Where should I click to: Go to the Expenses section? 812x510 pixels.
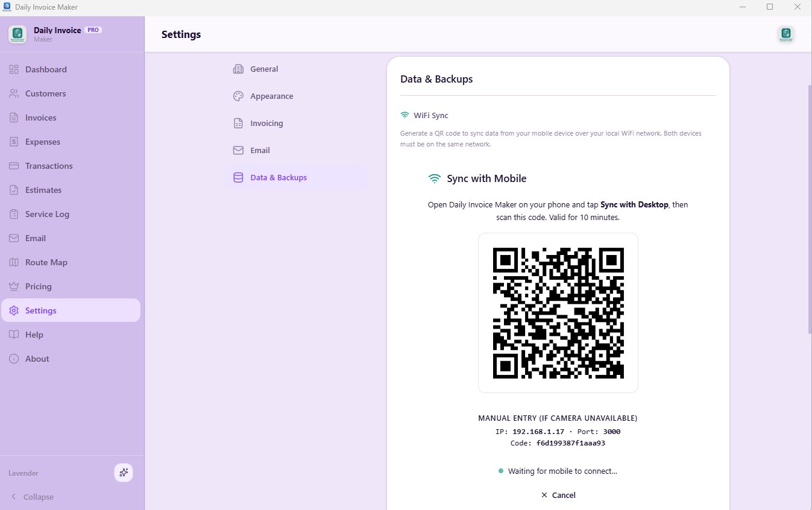tap(13, 142)
